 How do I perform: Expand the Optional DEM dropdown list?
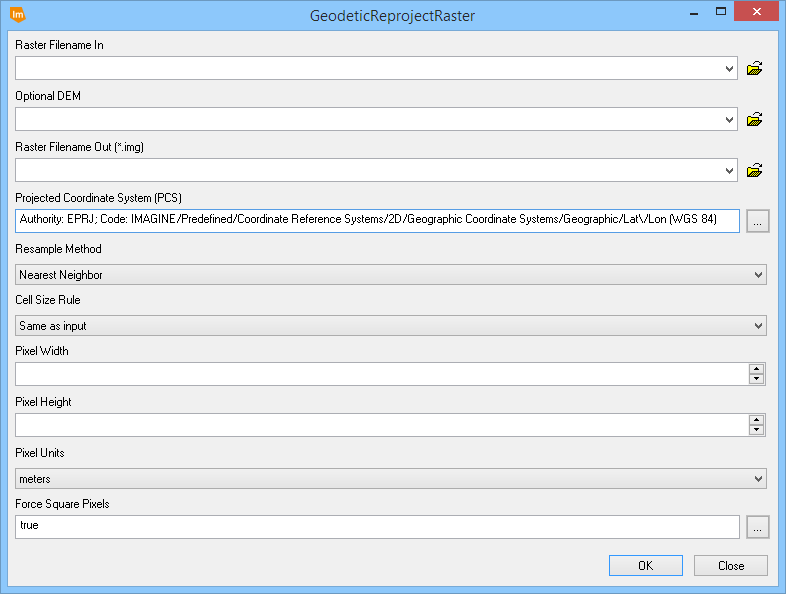click(729, 120)
